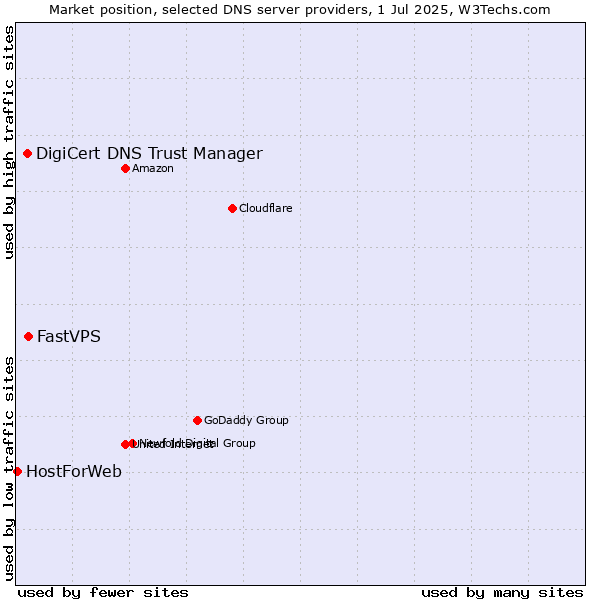Select the 'Amazon' label text
The height and width of the screenshot is (600, 600).
[153, 168]
